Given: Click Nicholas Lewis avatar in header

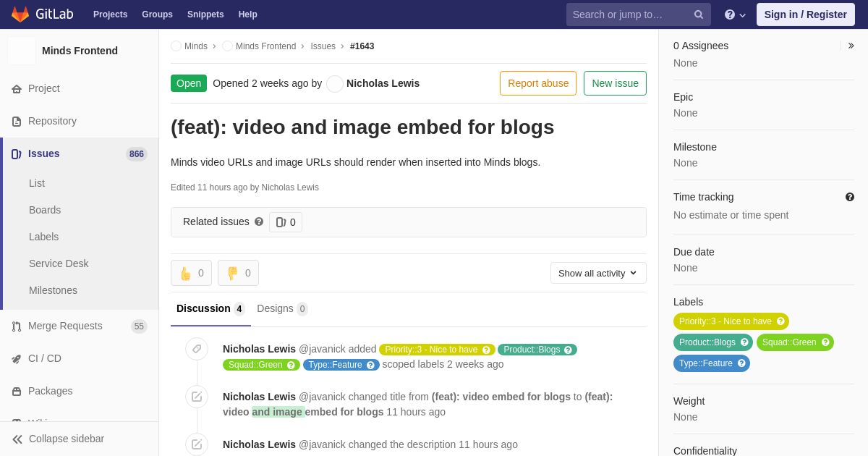Looking at the screenshot, I should click(x=335, y=84).
